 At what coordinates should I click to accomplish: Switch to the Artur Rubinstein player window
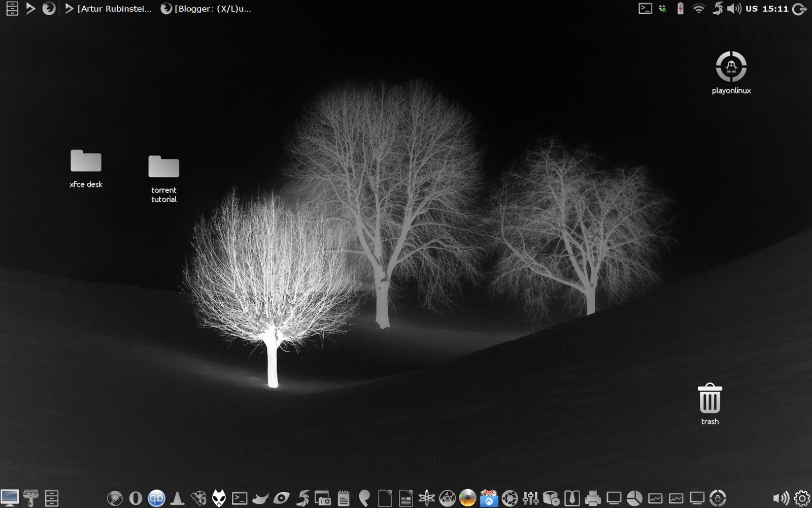pyautogui.click(x=108, y=9)
